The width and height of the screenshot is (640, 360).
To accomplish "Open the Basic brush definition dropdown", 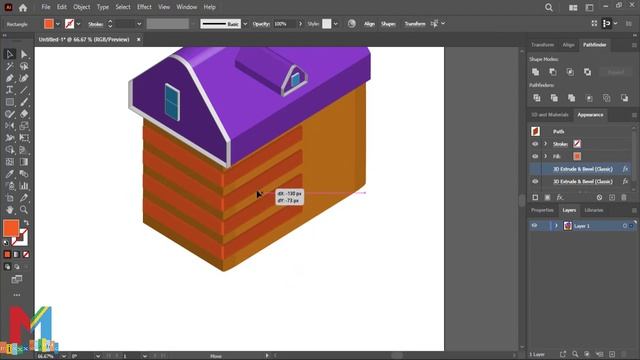I will (245, 24).
